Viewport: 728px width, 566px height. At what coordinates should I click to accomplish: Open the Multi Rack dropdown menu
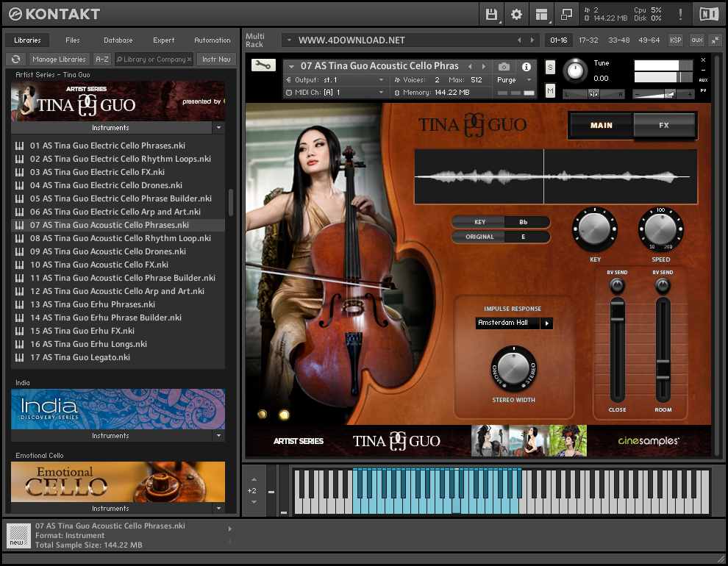(x=289, y=40)
